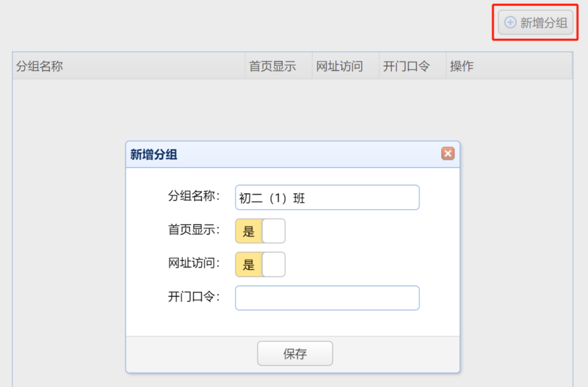This screenshot has height=387, width=588.
Task: Click the 新增分组 button text at top
Action: (x=544, y=23)
